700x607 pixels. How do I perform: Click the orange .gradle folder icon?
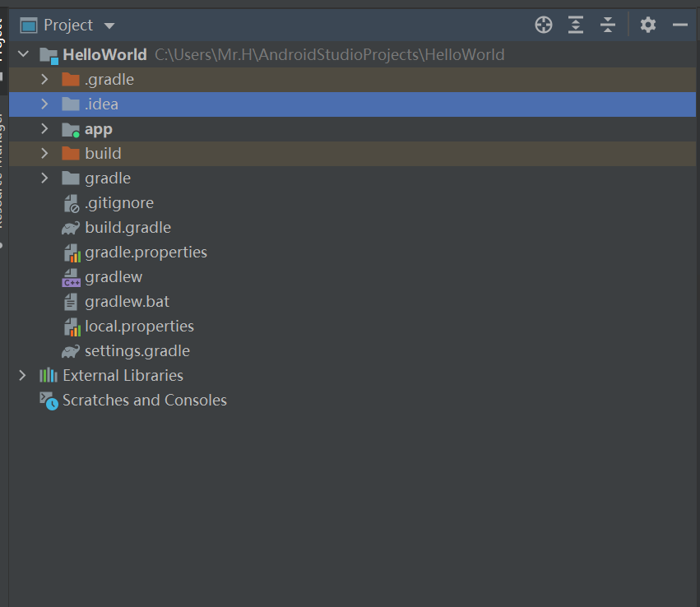71,80
